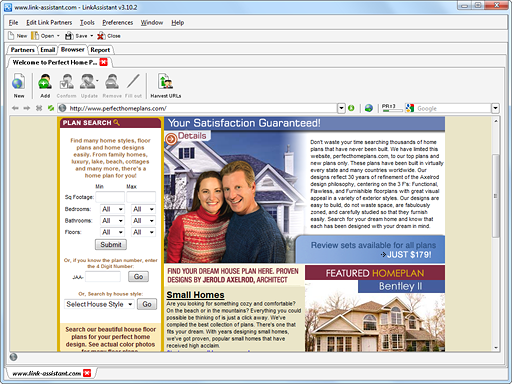Click the Sq Footage Max input field
The image size is (512, 384).
pyautogui.click(x=141, y=197)
